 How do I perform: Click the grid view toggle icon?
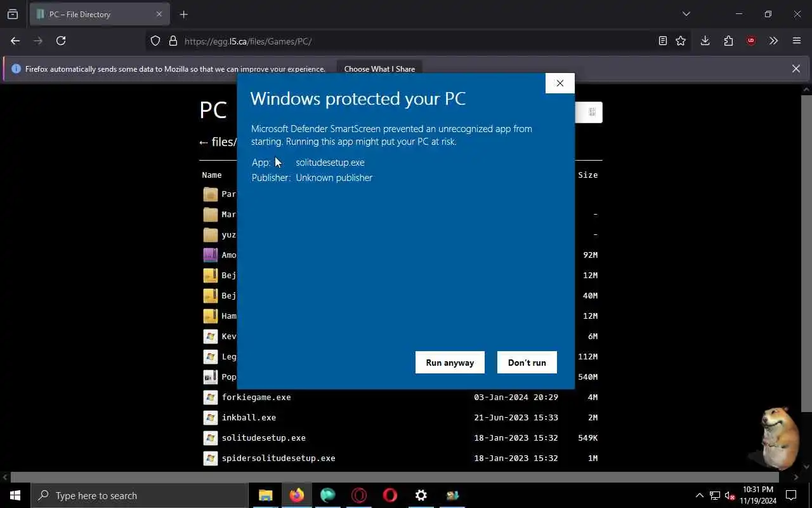pos(592,112)
